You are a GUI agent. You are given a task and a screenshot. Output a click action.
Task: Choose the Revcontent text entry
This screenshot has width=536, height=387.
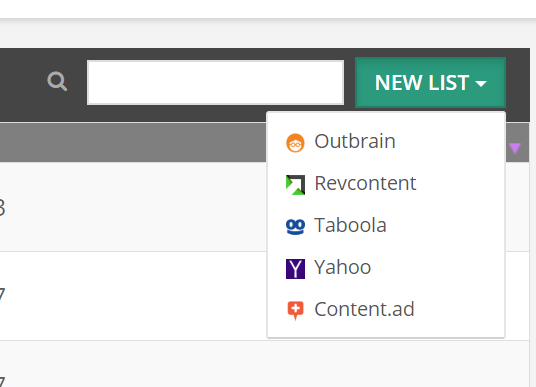click(365, 183)
